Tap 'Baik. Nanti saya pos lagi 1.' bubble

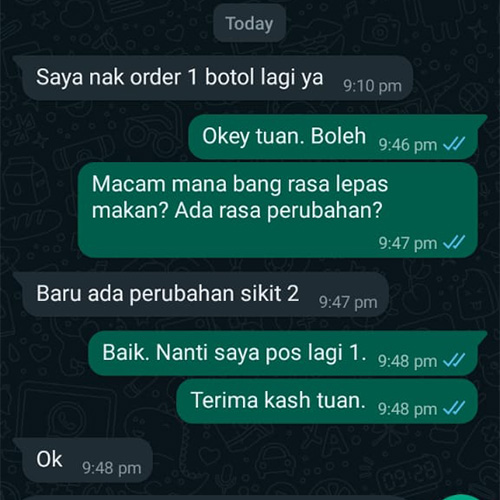coord(287,353)
